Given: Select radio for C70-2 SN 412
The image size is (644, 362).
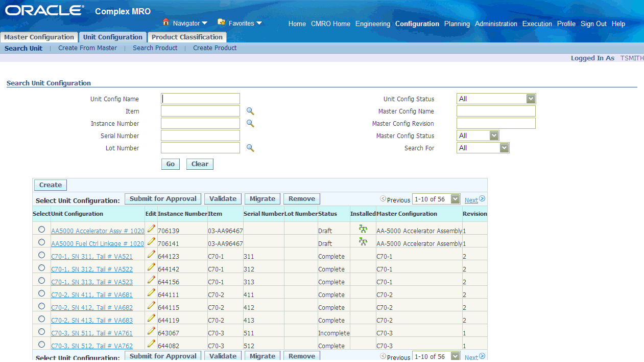Looking at the screenshot, I should click(x=41, y=306).
